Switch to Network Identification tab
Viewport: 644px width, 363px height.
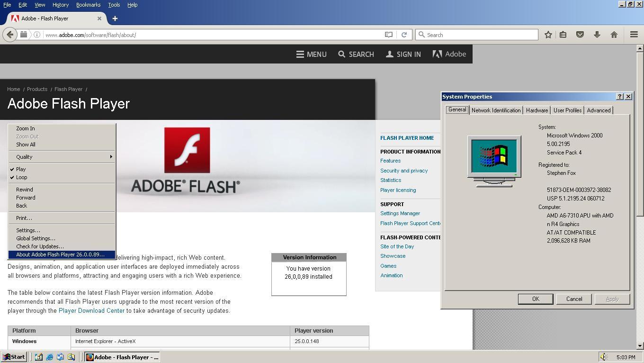pos(496,110)
